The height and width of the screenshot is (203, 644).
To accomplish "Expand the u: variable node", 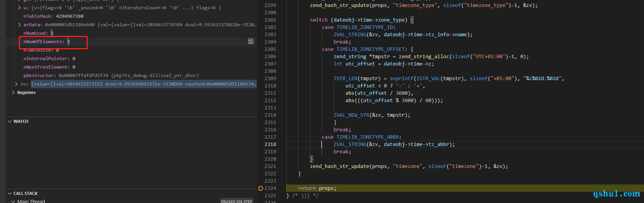I will tap(20, 8).
